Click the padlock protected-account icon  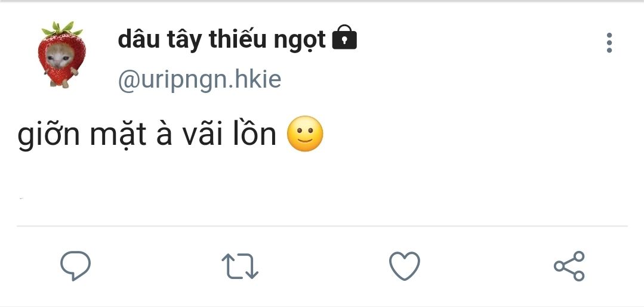coord(344,39)
